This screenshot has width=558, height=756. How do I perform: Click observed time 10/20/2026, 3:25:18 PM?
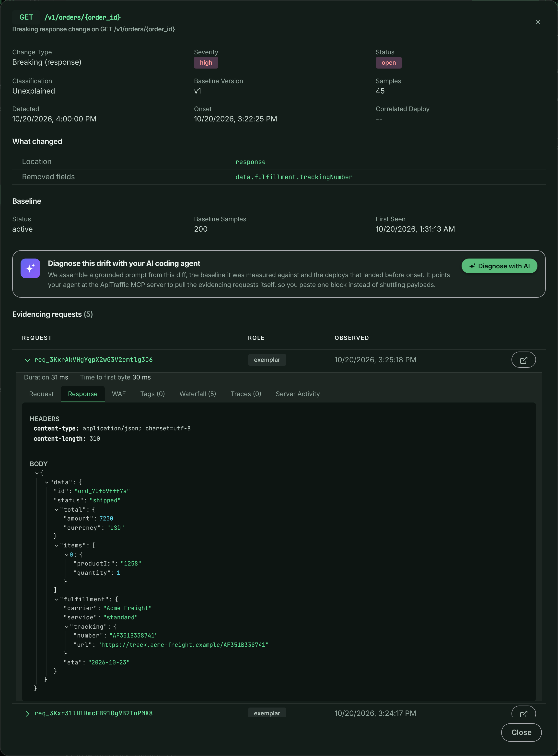(375, 360)
